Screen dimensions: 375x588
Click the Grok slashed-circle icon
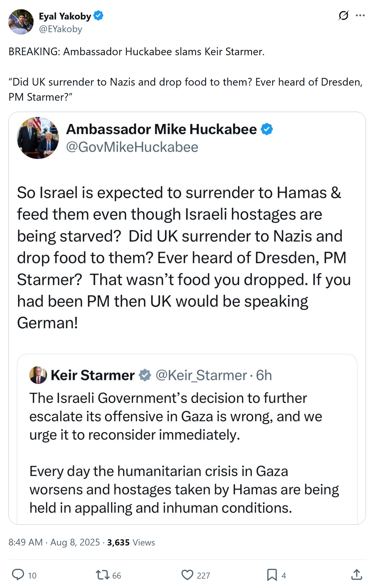pos(343,15)
